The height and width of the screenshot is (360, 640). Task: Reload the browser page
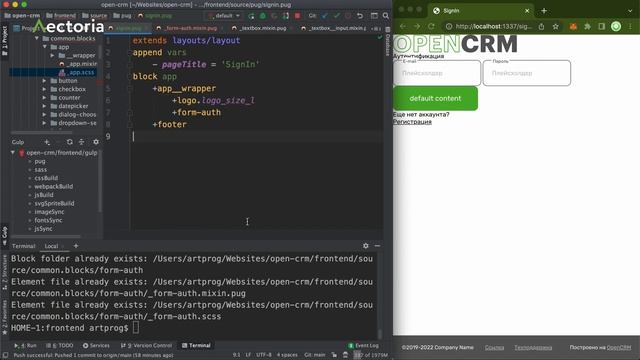click(x=431, y=27)
